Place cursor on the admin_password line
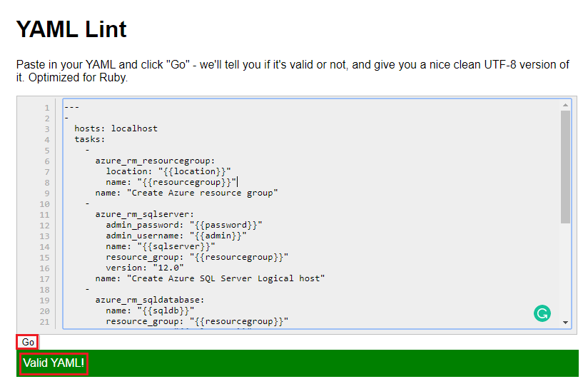This screenshot has width=588, height=384. 183,225
